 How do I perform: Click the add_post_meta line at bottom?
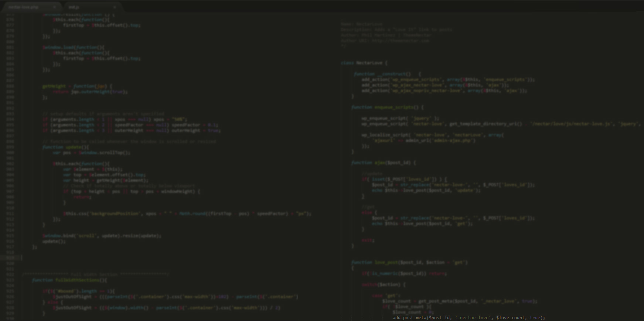click(468, 318)
